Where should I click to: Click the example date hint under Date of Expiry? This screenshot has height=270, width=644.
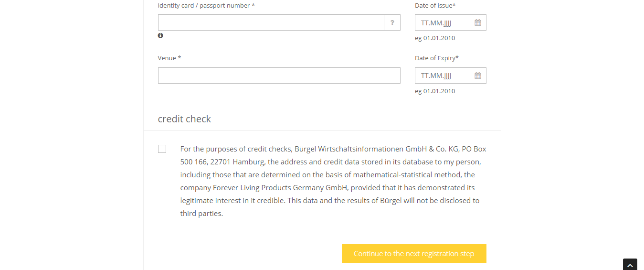[435, 91]
